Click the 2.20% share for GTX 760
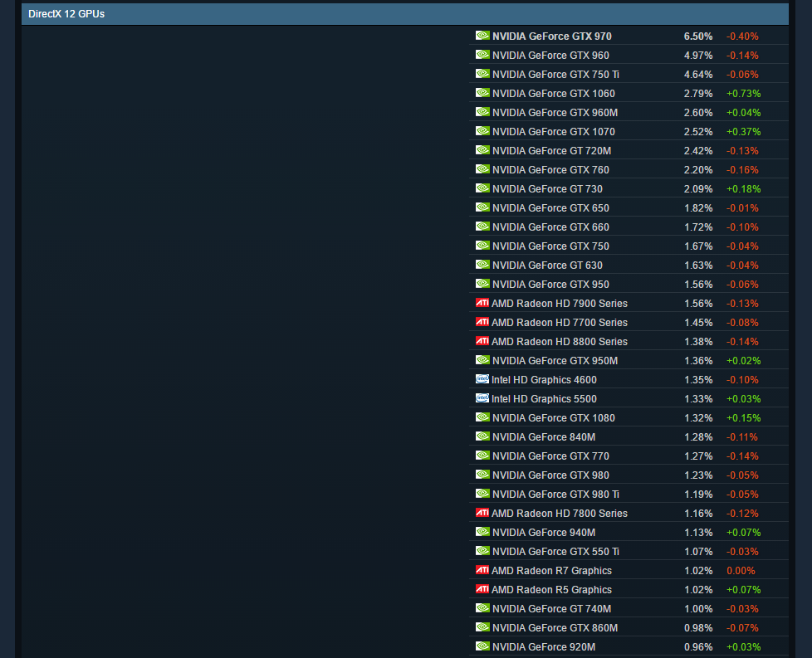The image size is (812, 658). (x=698, y=170)
